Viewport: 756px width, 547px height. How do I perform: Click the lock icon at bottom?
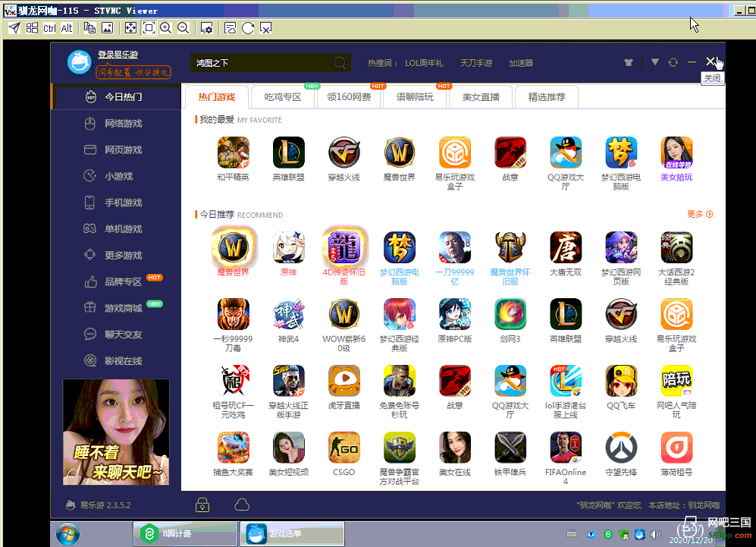(202, 505)
